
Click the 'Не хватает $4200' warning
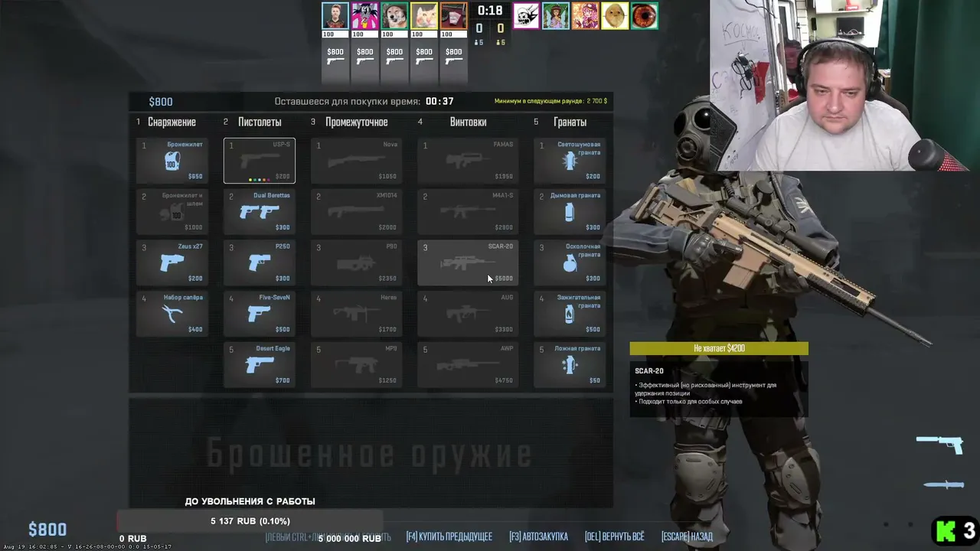(719, 348)
